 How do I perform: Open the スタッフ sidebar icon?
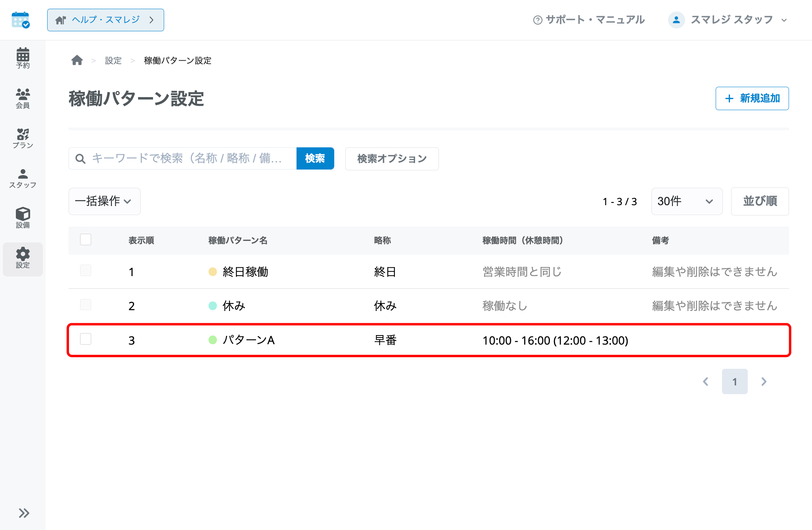[x=23, y=178]
